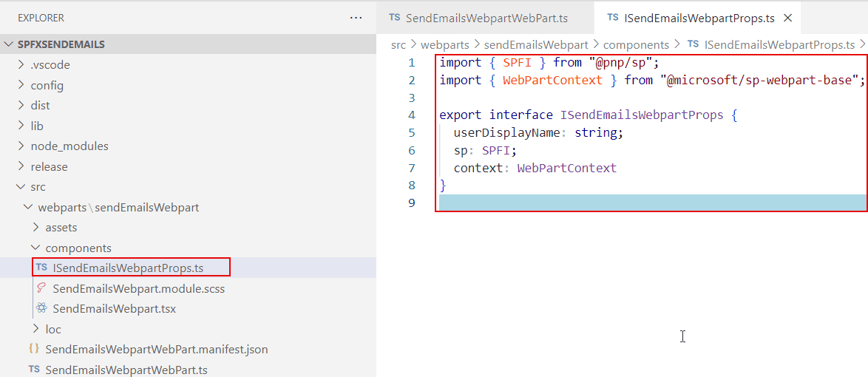Click the React icon of SendEmailsWebpart.tsx
Viewport: 868px width, 377px height.
(x=41, y=308)
